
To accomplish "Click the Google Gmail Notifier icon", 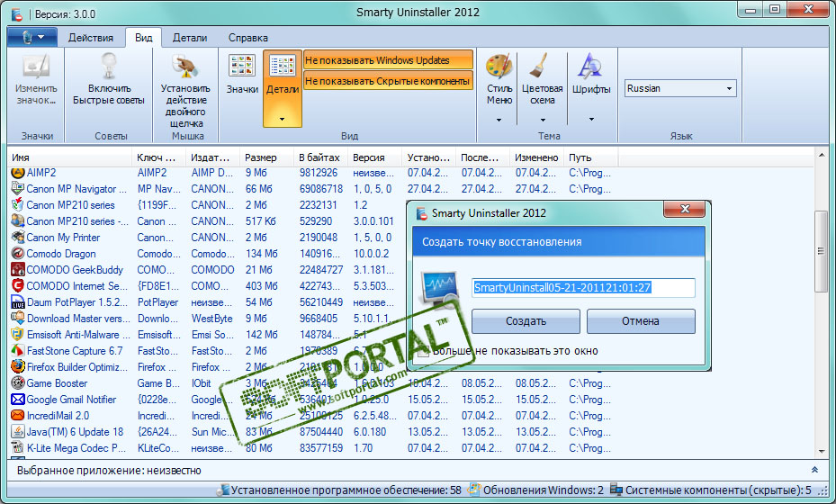I will tap(18, 399).
